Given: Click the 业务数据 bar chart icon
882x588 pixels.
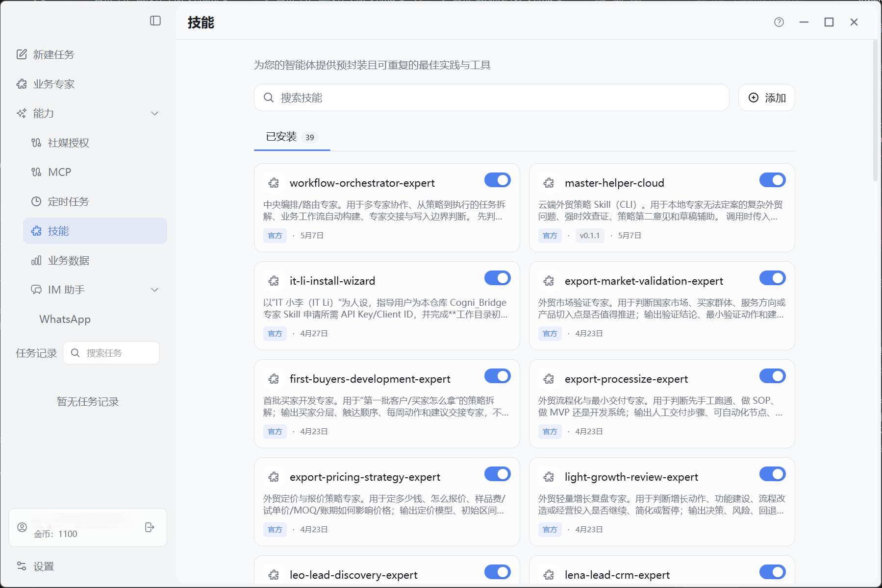Looking at the screenshot, I should 36,260.
